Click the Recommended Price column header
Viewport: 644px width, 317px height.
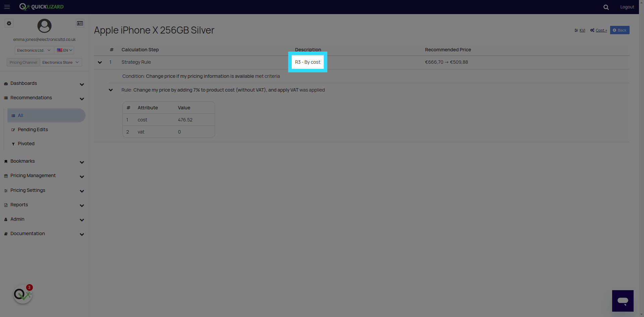coord(448,50)
